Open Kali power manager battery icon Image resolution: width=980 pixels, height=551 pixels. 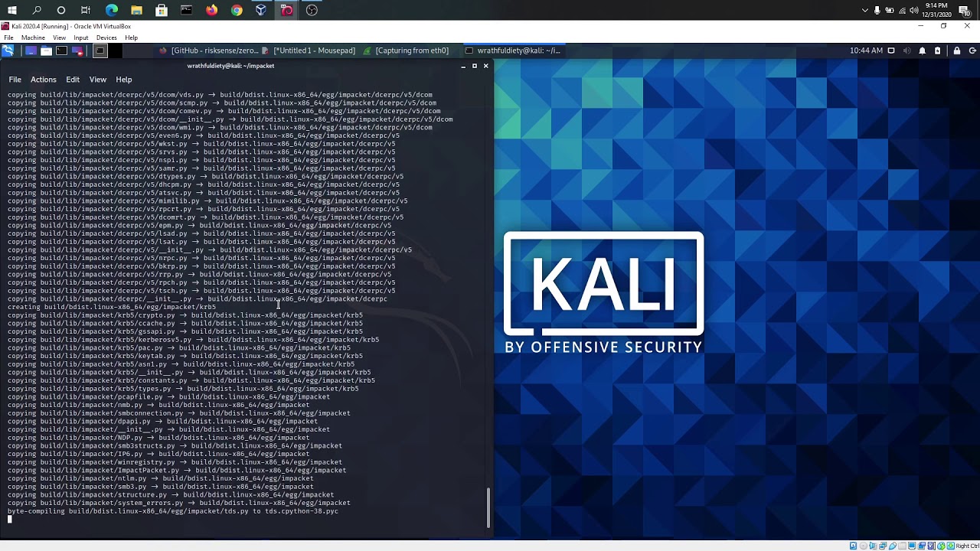click(937, 51)
